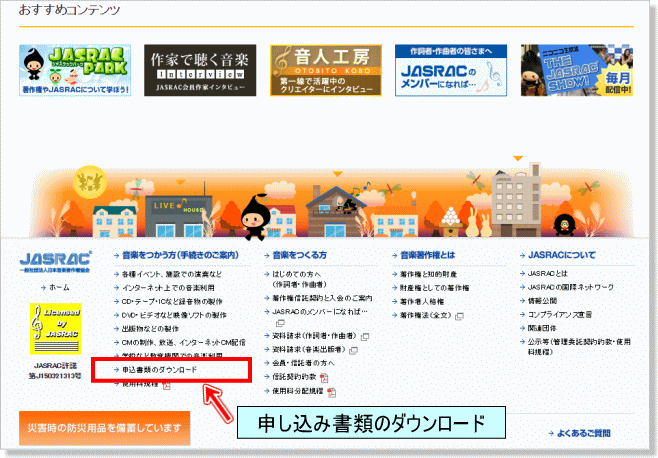Open 音楽著作権とは heading link
658x458 pixels.
point(427,255)
